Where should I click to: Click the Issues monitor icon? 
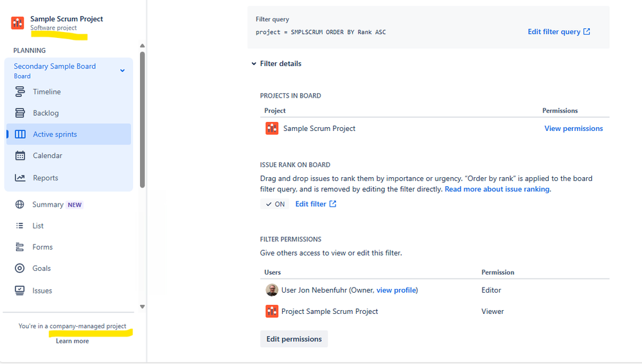19,290
